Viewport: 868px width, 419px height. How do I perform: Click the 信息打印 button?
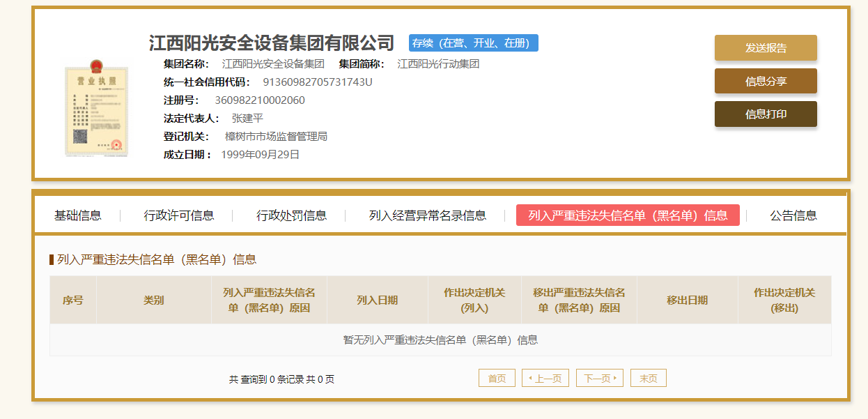766,114
